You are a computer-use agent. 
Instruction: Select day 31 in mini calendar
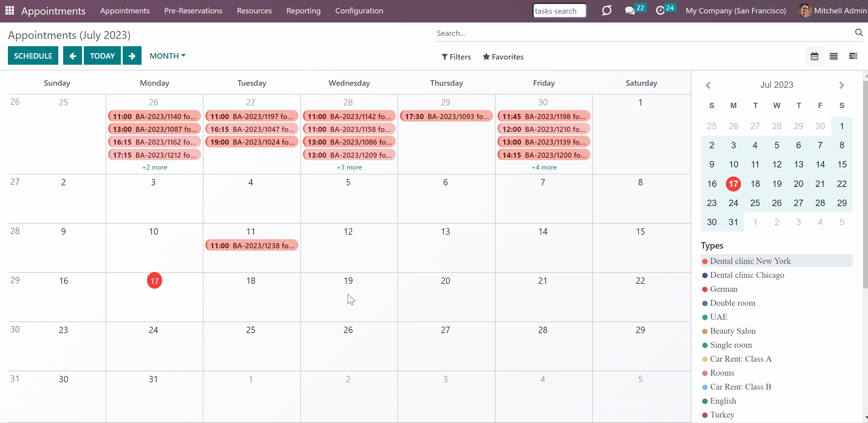733,222
